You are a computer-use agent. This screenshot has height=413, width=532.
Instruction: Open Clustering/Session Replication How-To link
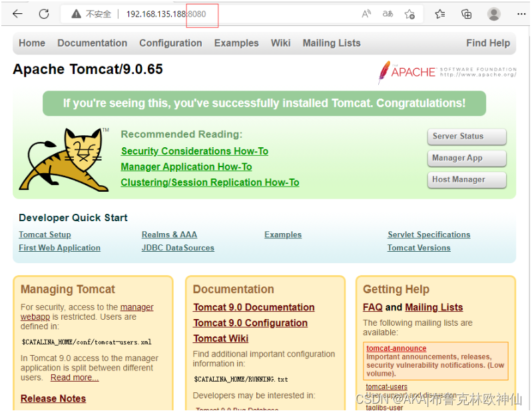[x=210, y=183]
